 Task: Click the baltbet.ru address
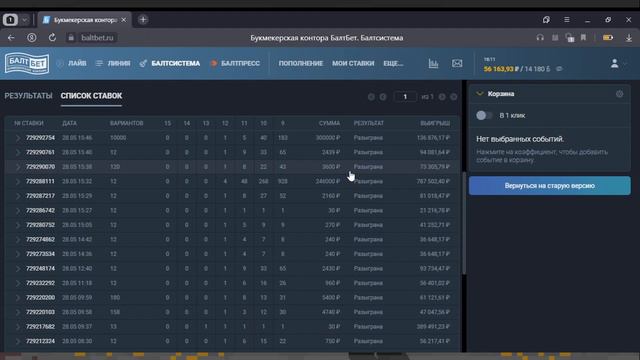pyautogui.click(x=97, y=38)
